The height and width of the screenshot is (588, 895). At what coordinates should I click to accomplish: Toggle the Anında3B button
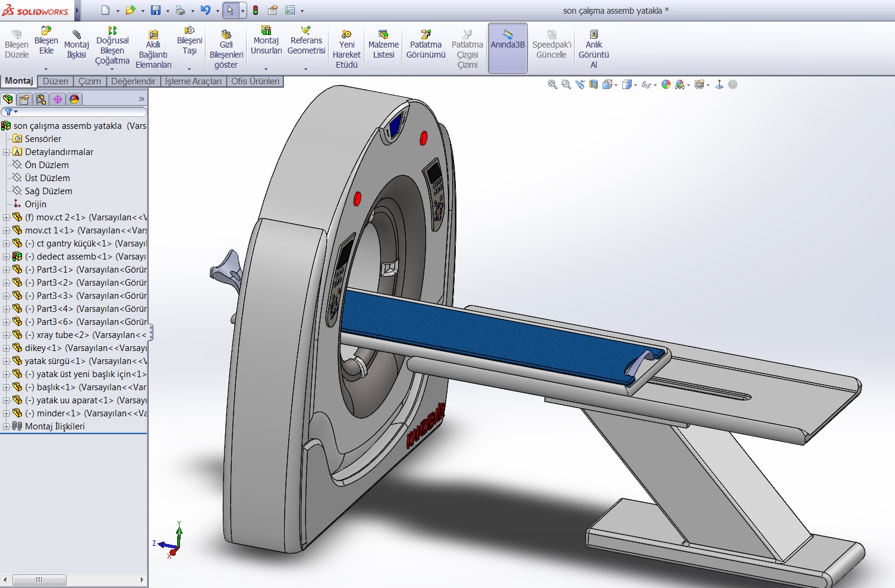click(508, 48)
